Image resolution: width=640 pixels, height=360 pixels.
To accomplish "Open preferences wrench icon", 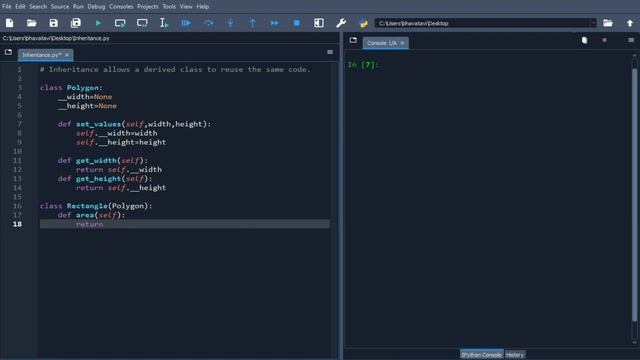I will (341, 23).
